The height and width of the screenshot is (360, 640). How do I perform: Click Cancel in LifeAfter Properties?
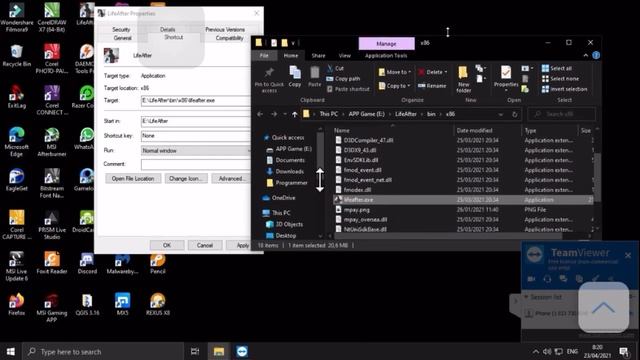pyautogui.click(x=204, y=245)
